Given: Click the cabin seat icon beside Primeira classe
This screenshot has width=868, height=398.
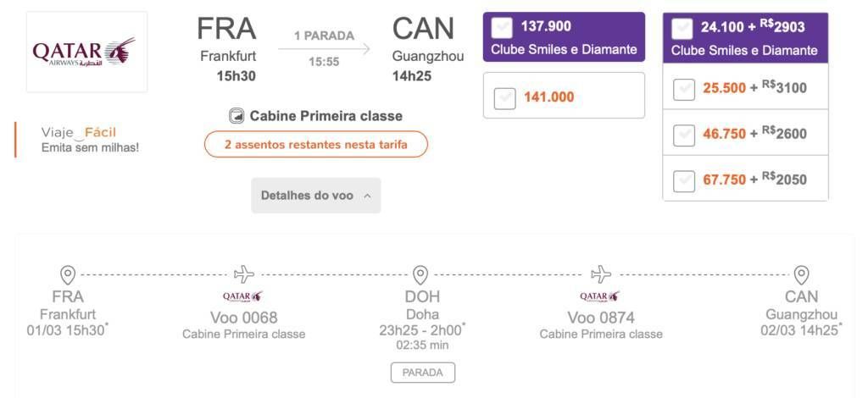Looking at the screenshot, I should (237, 116).
